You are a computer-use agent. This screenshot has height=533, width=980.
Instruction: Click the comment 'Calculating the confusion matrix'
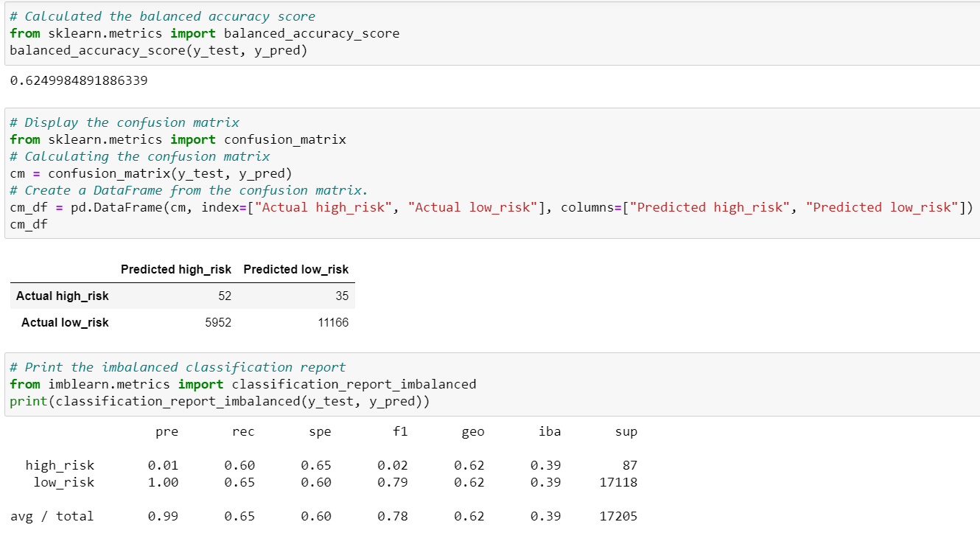click(140, 156)
